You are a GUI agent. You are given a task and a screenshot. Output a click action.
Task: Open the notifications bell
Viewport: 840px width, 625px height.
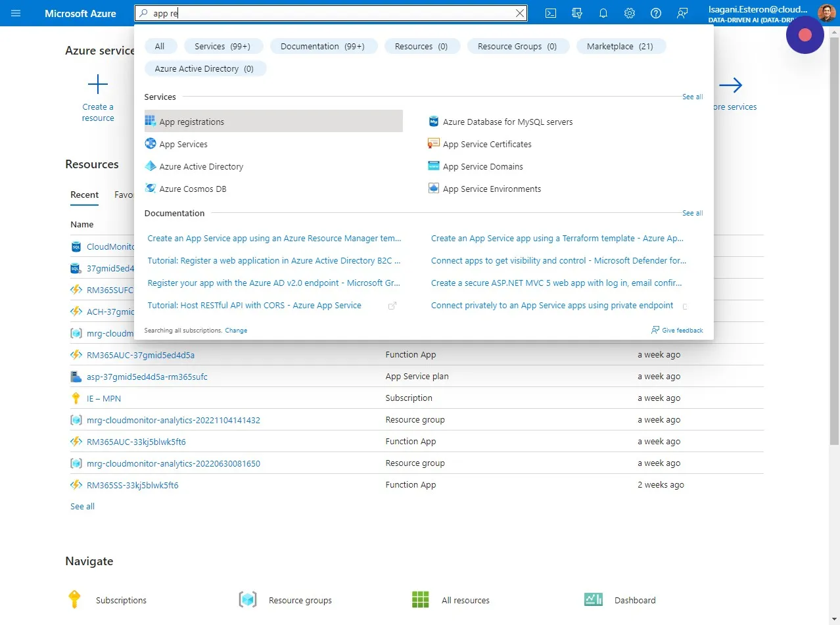click(x=603, y=13)
